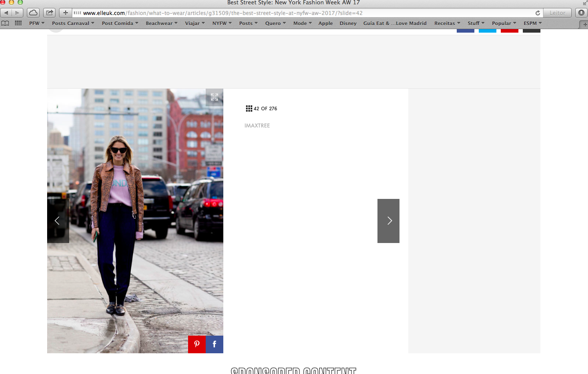Screen dimensions: 588x374
Task: Open the Disney bookmark
Action: pyautogui.click(x=348, y=23)
